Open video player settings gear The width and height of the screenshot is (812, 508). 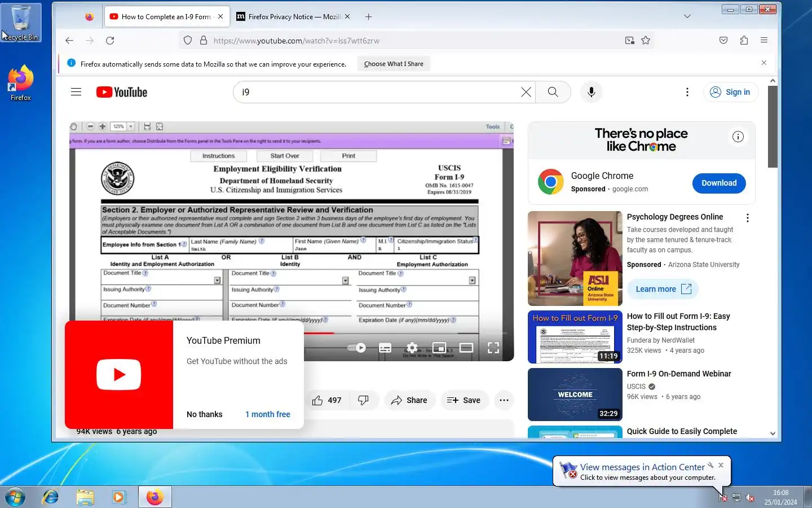pyautogui.click(x=412, y=348)
